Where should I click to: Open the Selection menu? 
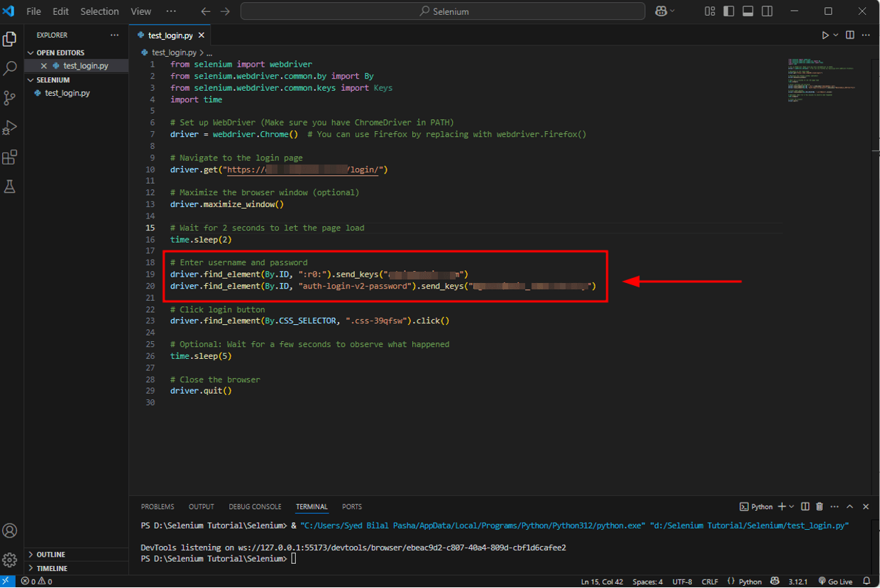(x=99, y=11)
